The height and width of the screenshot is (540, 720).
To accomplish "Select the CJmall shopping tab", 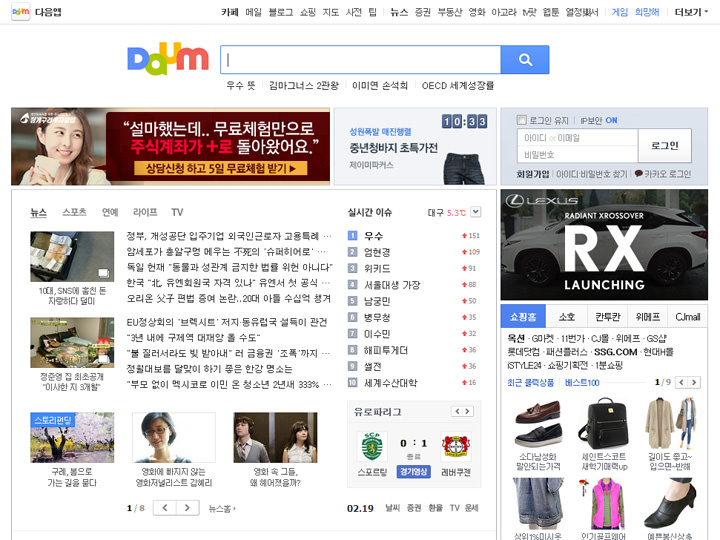I will [687, 316].
